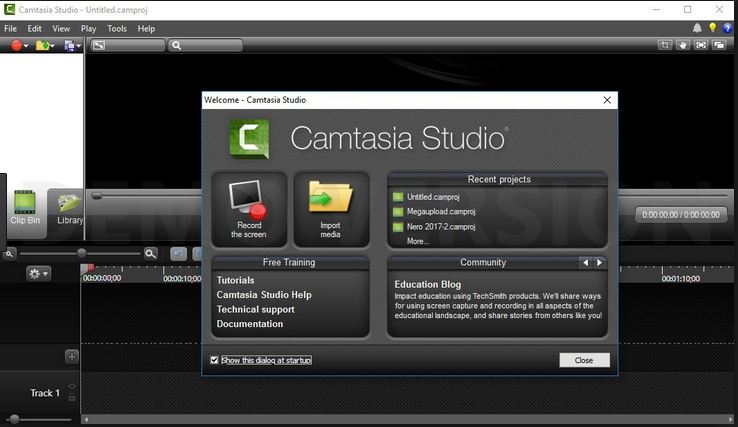Toggle Track 1 lock icon
The height and width of the screenshot is (427, 738).
point(72,397)
